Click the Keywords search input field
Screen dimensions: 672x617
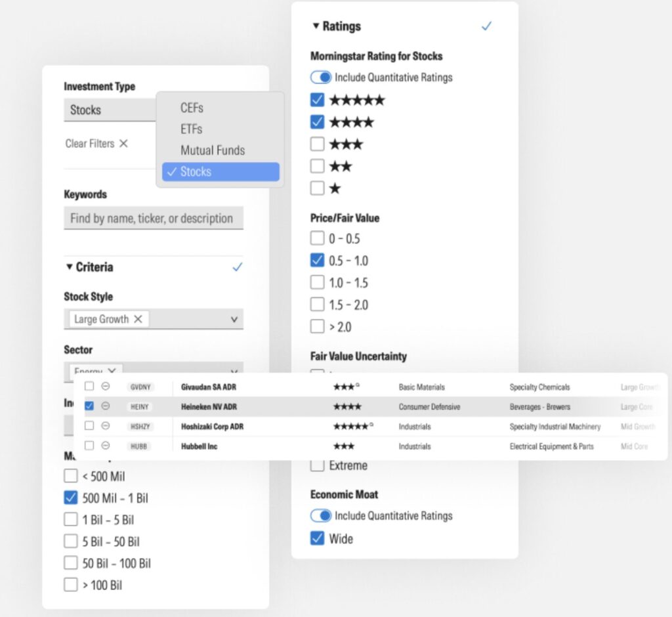click(x=154, y=219)
